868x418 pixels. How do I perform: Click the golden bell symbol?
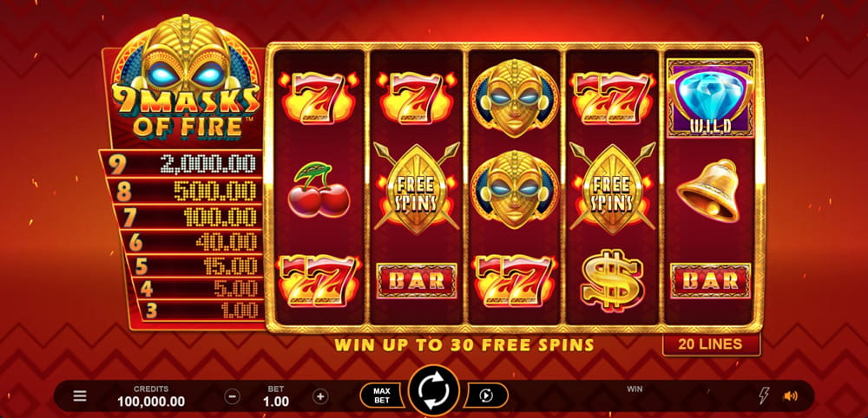(x=708, y=191)
